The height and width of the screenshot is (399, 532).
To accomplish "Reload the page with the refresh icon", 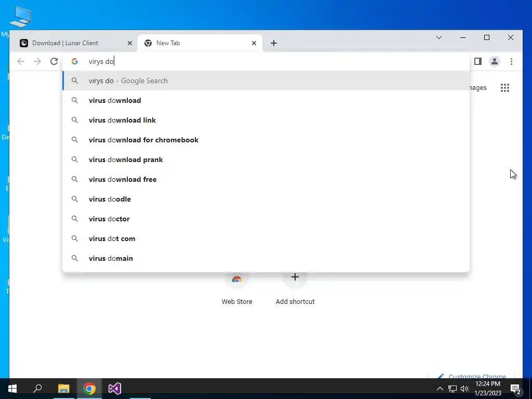I will (x=54, y=61).
